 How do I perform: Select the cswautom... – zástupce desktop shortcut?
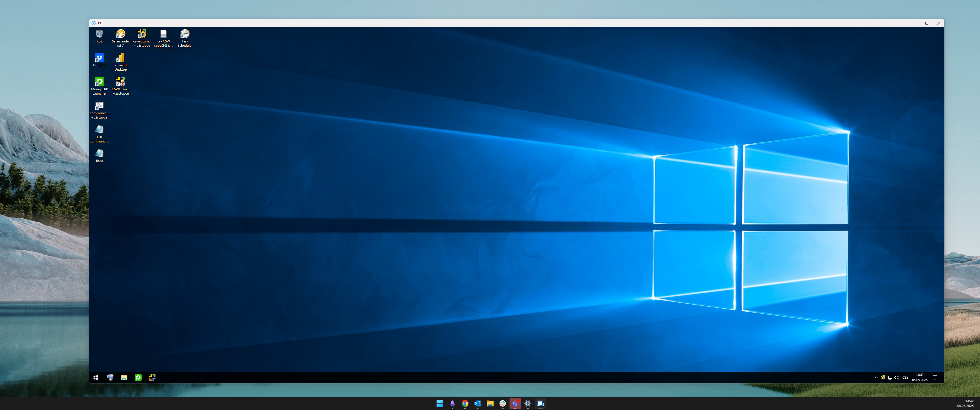click(142, 38)
